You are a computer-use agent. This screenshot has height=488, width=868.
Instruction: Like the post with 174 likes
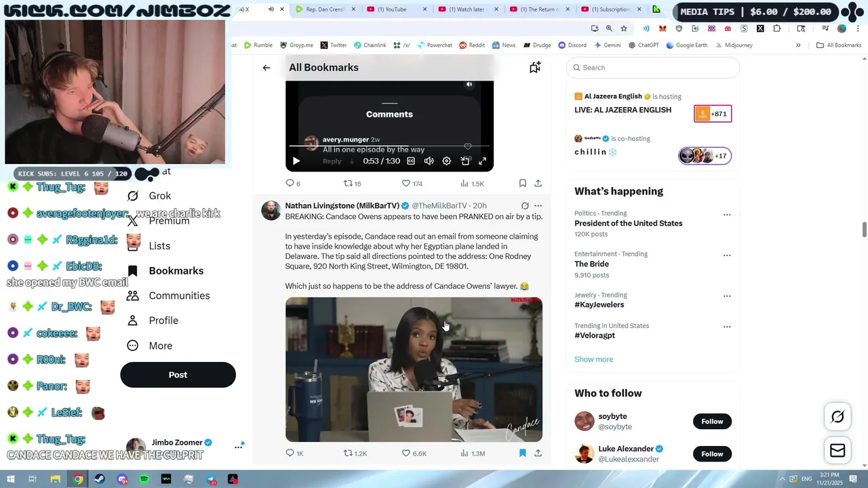[412, 183]
